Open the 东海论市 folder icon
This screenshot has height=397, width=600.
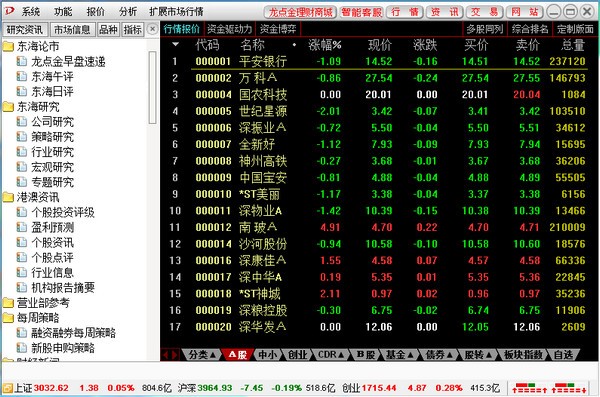pyautogui.click(x=8, y=47)
